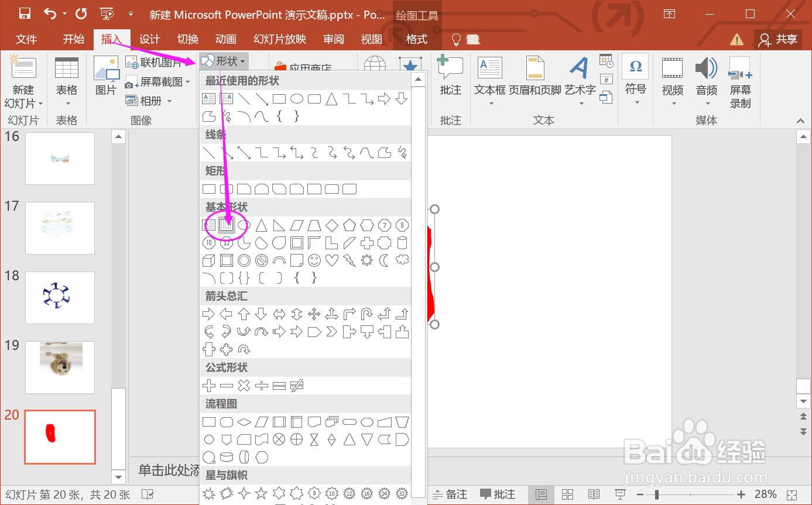The height and width of the screenshot is (505, 812).
Task: Open the 动画 Animations tab
Action: [x=226, y=39]
